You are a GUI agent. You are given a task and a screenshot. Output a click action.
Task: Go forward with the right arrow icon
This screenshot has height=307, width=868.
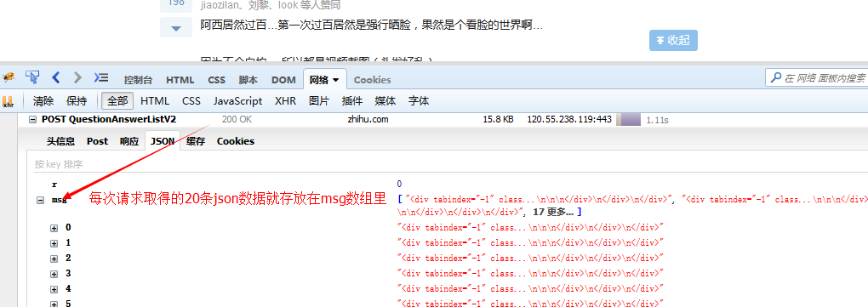(x=77, y=77)
